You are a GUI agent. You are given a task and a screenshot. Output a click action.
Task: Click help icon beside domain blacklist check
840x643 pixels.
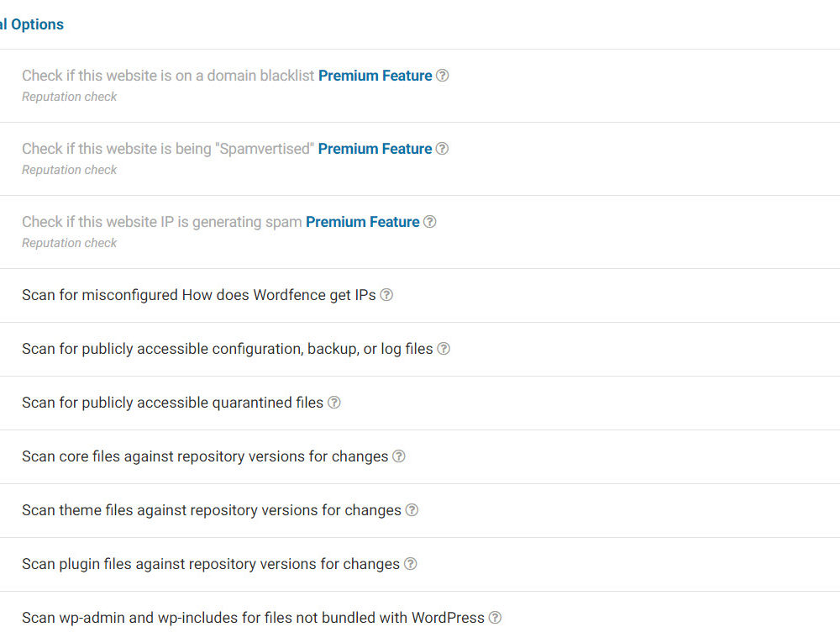click(443, 76)
